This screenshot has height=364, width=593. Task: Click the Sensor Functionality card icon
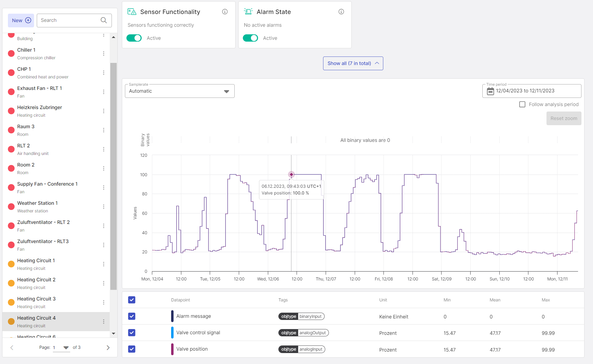[x=132, y=12]
